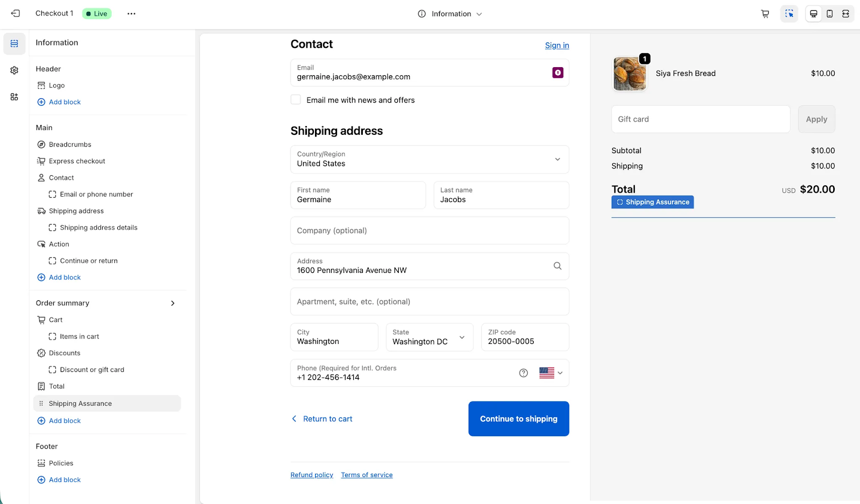Click the cart icon in top toolbar
860x504 pixels.
click(765, 14)
